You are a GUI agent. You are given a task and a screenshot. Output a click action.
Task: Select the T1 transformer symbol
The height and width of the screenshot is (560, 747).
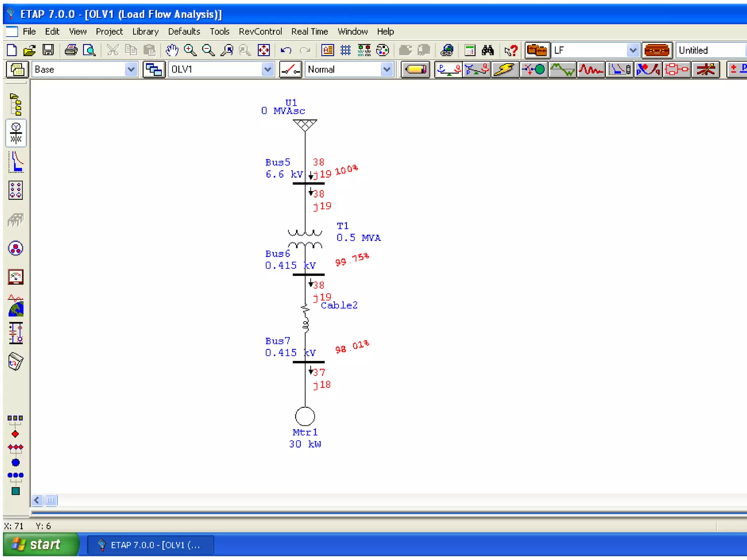click(x=305, y=238)
